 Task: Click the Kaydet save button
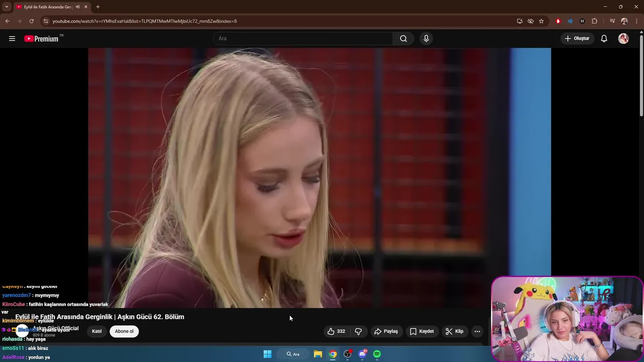coord(422,331)
